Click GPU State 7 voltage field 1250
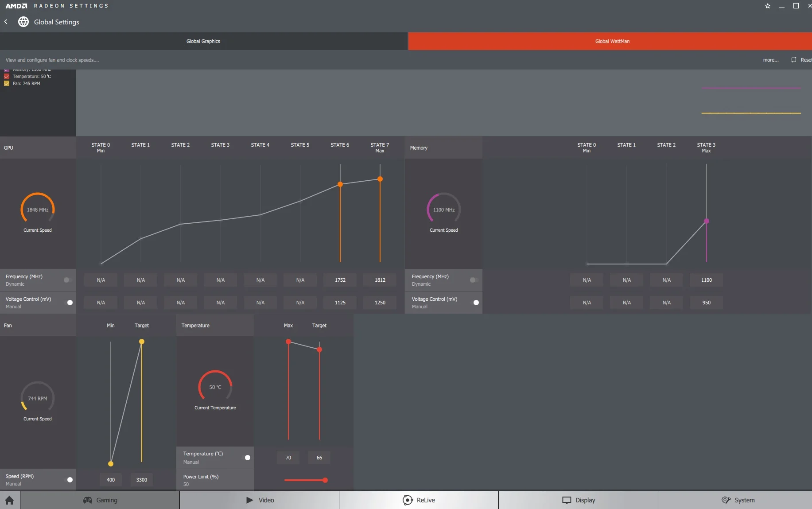This screenshot has height=509, width=812. [380, 303]
